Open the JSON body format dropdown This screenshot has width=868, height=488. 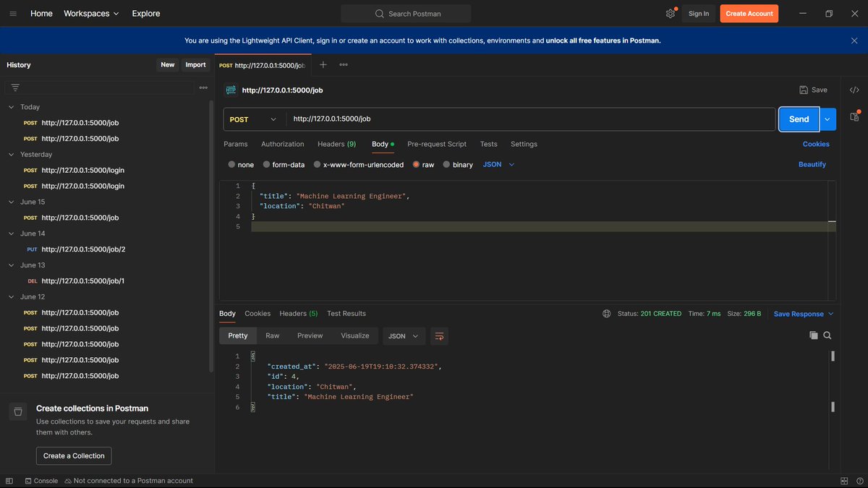[498, 165]
